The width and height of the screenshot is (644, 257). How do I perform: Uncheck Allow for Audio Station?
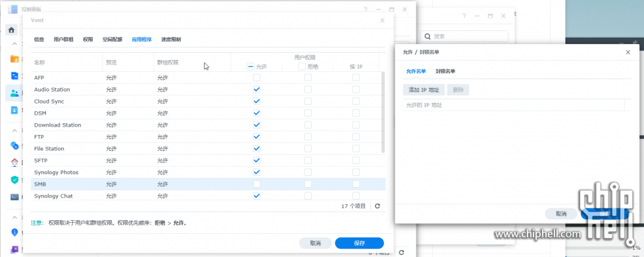[x=257, y=89]
